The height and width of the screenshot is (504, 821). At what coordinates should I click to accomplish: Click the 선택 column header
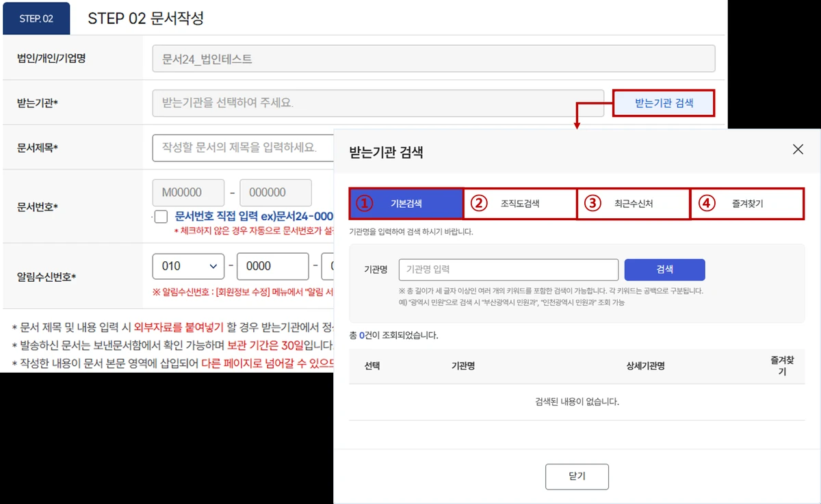click(x=372, y=366)
